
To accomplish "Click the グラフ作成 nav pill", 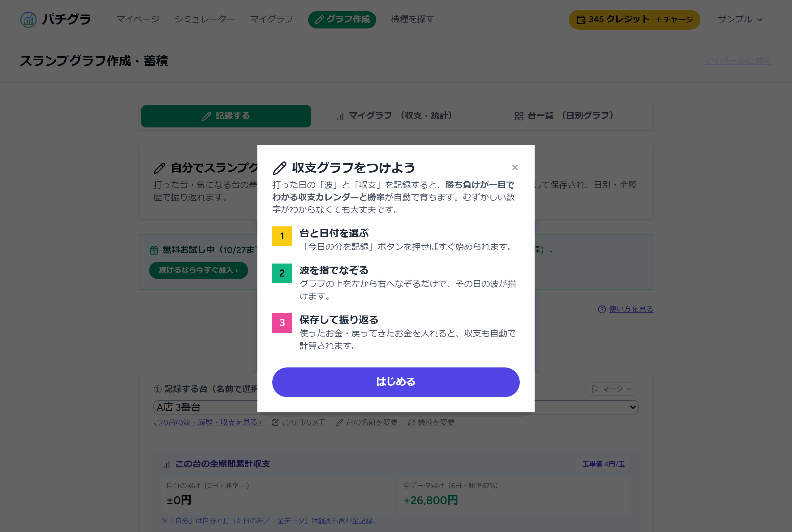I will click(x=342, y=19).
